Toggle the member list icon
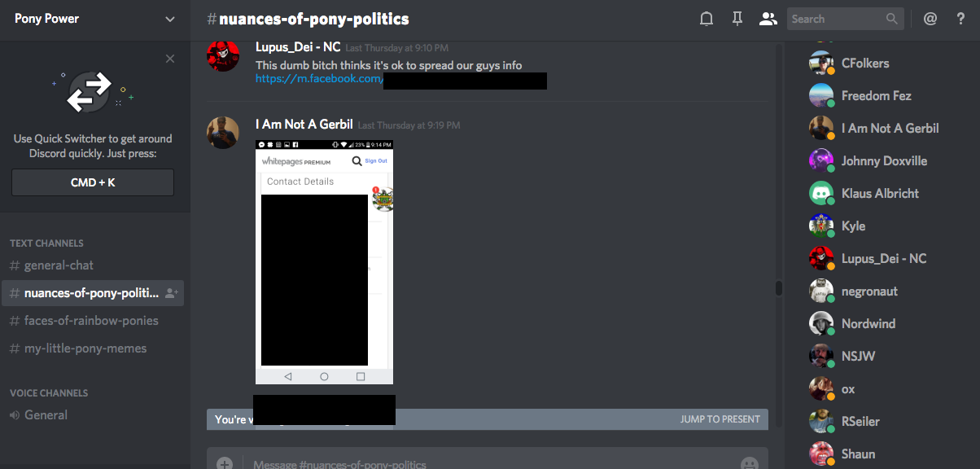Viewport: 980px width, 469px height. tap(768, 19)
